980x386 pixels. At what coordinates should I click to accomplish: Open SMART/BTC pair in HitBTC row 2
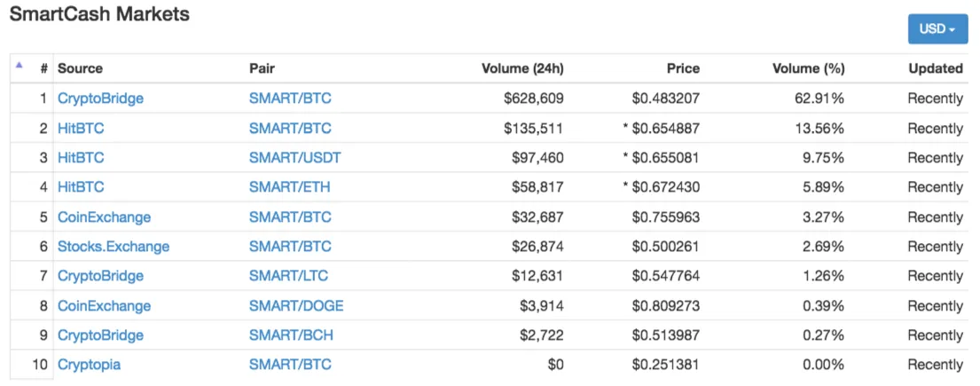pos(290,129)
